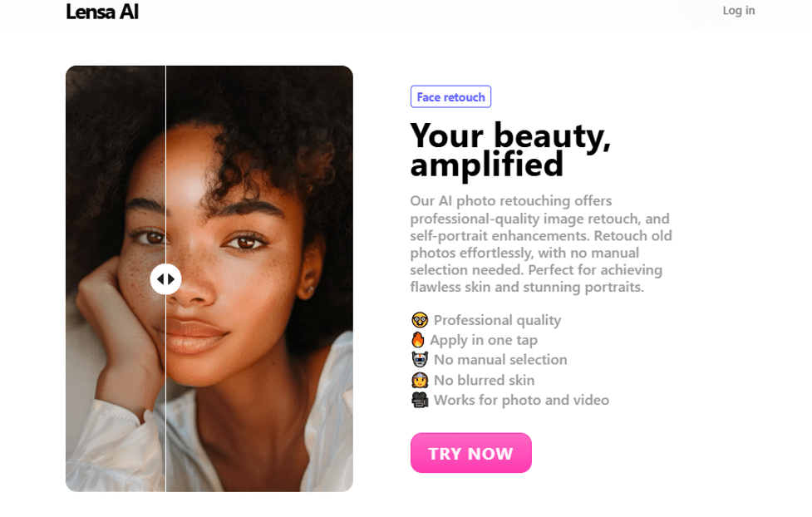Click the Professional quality feature text
812x517 pixels.
pyautogui.click(x=497, y=320)
